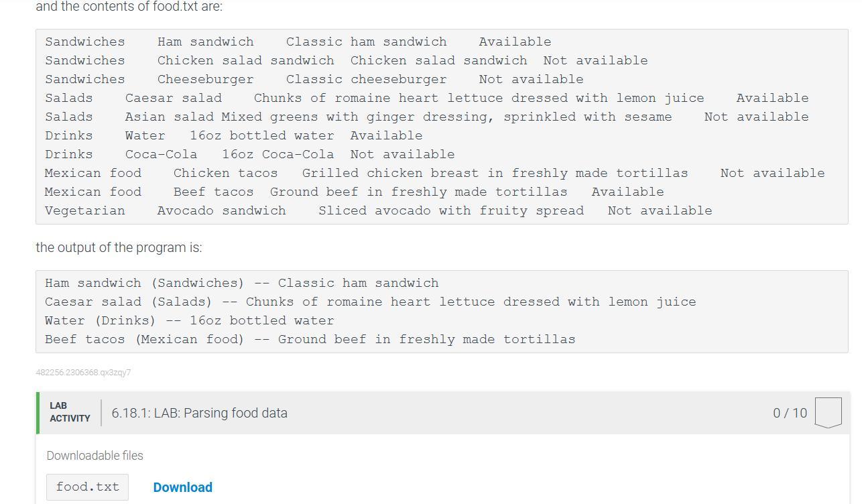Click the "Beef tacos (Mexican food)" output line
Image resolution: width=862 pixels, height=504 pixels.
click(310, 339)
